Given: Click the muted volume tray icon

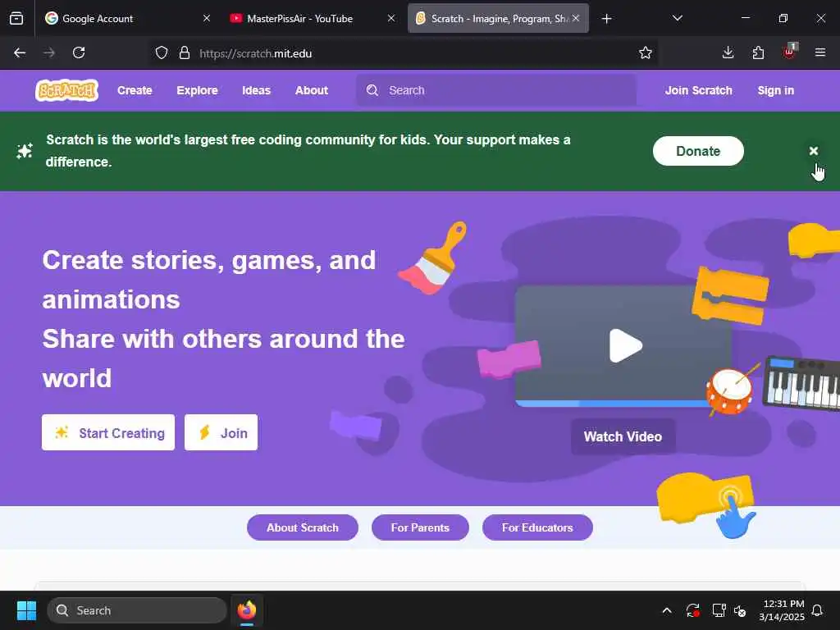Looking at the screenshot, I should coord(740,610).
